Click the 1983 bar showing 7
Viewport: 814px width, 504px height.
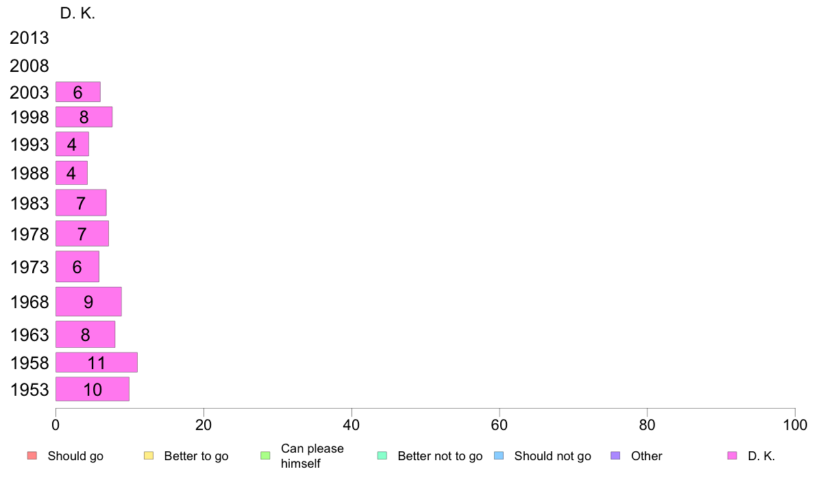click(x=81, y=203)
